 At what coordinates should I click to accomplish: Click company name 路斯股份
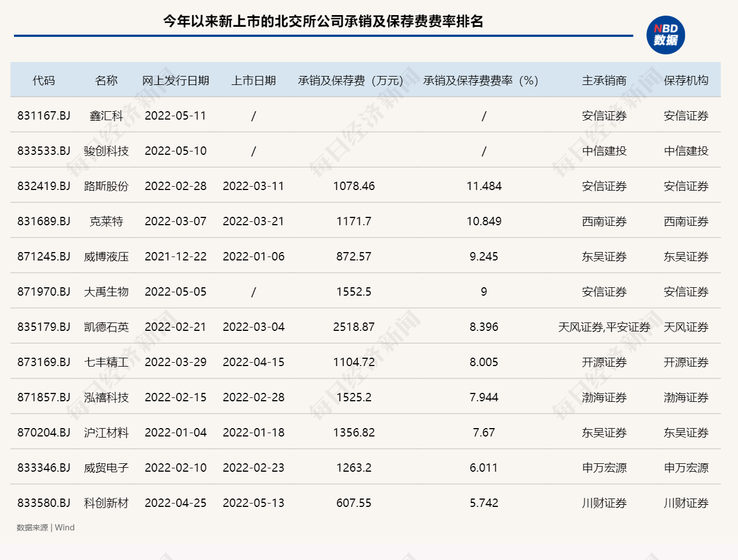(x=106, y=186)
